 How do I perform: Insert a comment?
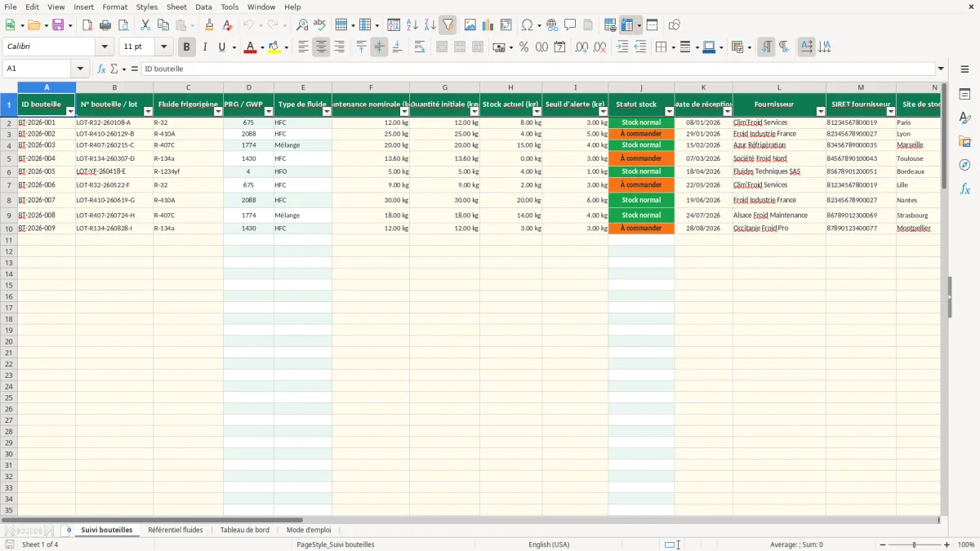click(570, 25)
